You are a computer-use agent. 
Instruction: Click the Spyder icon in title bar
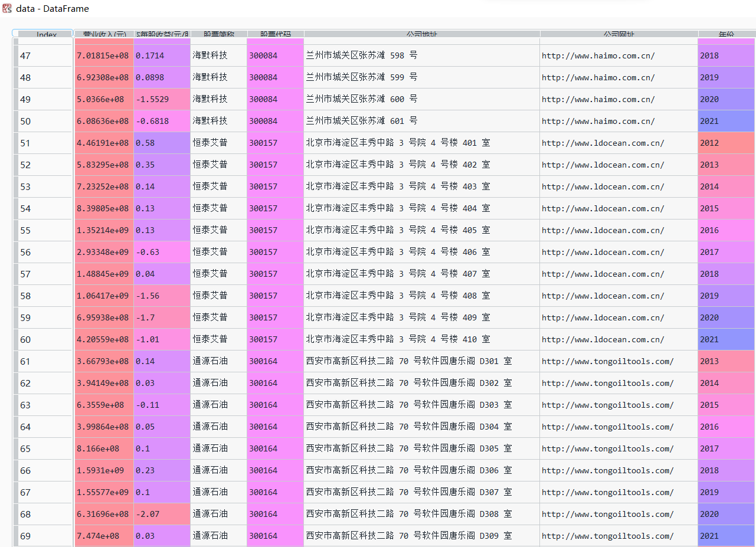coord(7,9)
